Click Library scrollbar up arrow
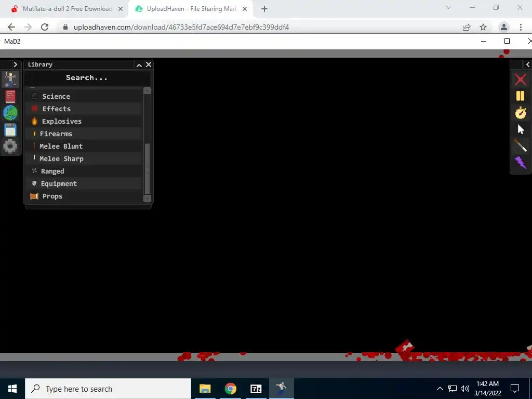532x399 pixels. [147, 90]
